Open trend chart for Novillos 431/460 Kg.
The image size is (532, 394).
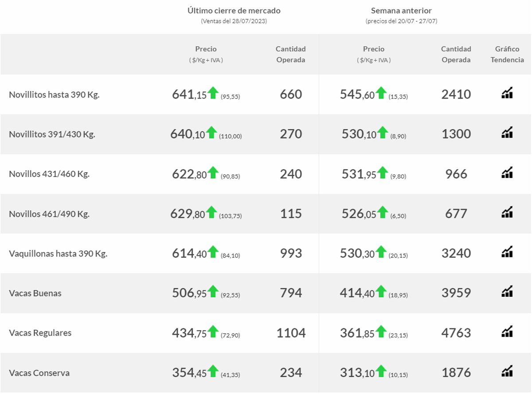(x=507, y=172)
